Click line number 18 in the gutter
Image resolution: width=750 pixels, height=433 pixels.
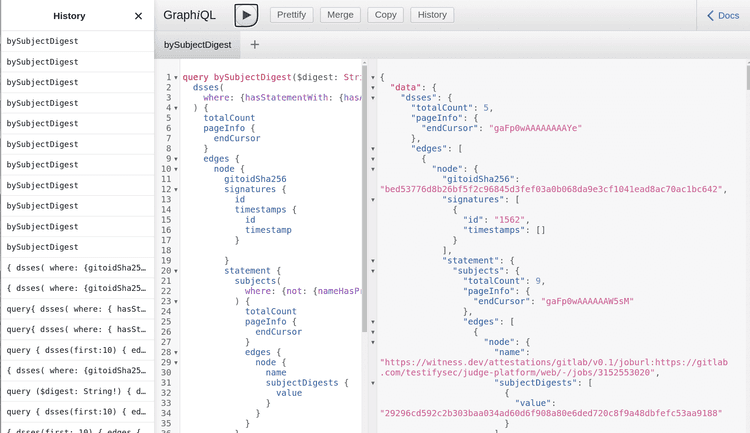pyautogui.click(x=166, y=250)
